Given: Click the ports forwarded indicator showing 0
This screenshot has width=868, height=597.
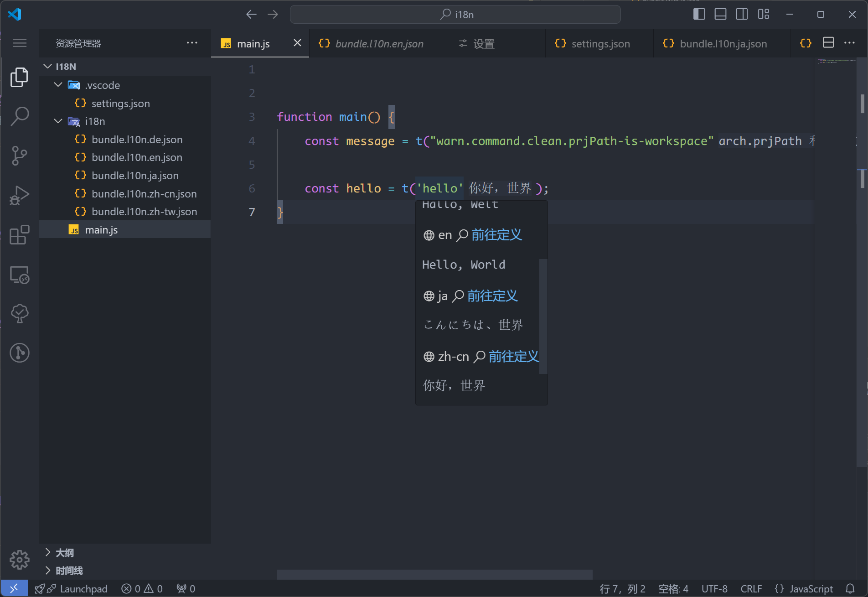Looking at the screenshot, I should pyautogui.click(x=186, y=589).
